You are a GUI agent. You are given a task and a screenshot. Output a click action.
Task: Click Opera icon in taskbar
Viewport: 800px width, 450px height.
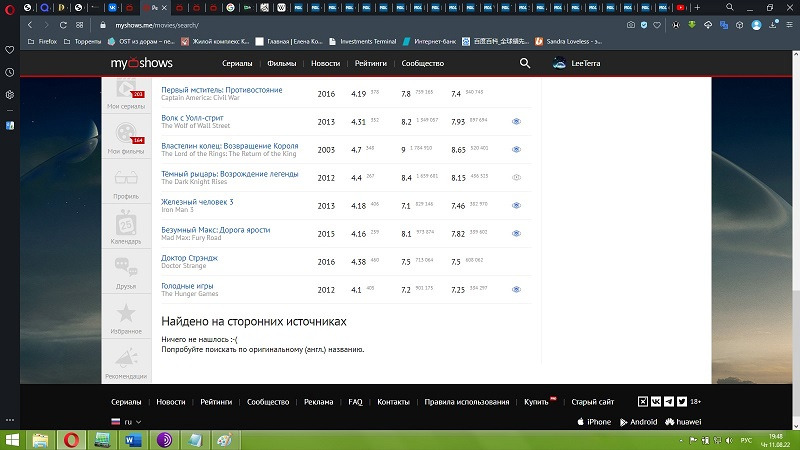(71, 440)
